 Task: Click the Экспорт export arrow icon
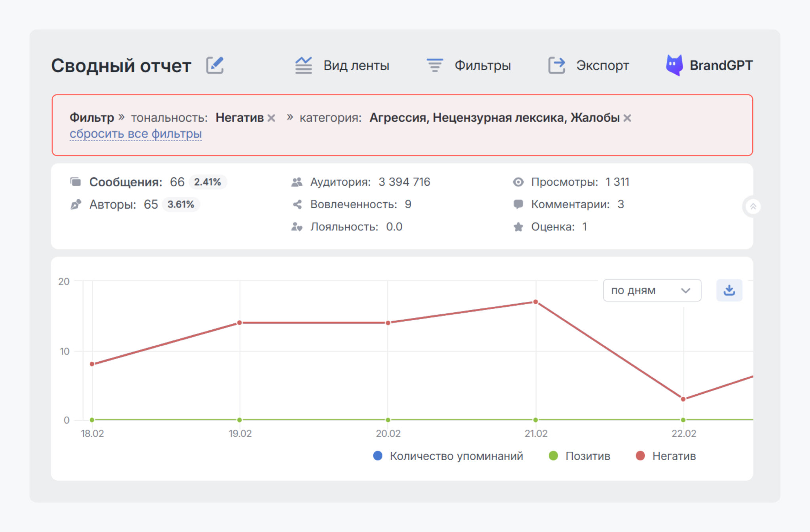tap(556, 65)
